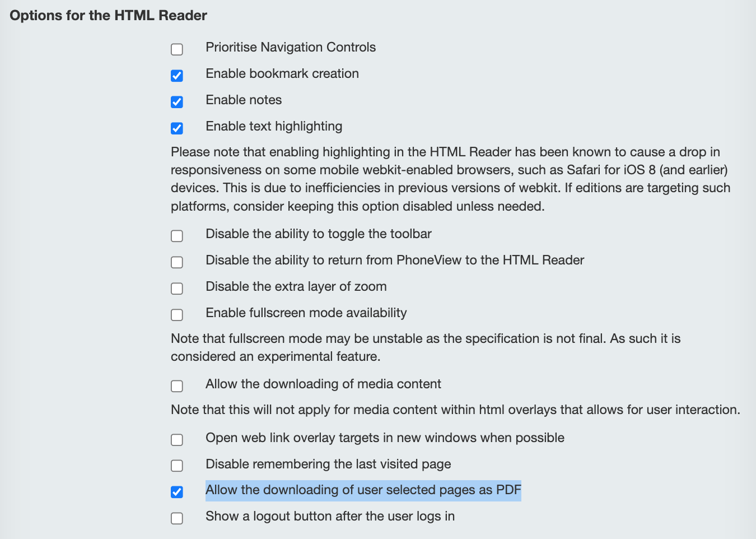Tick Disable the ability to toggle toolbar
This screenshot has width=756, height=539.
[177, 236]
